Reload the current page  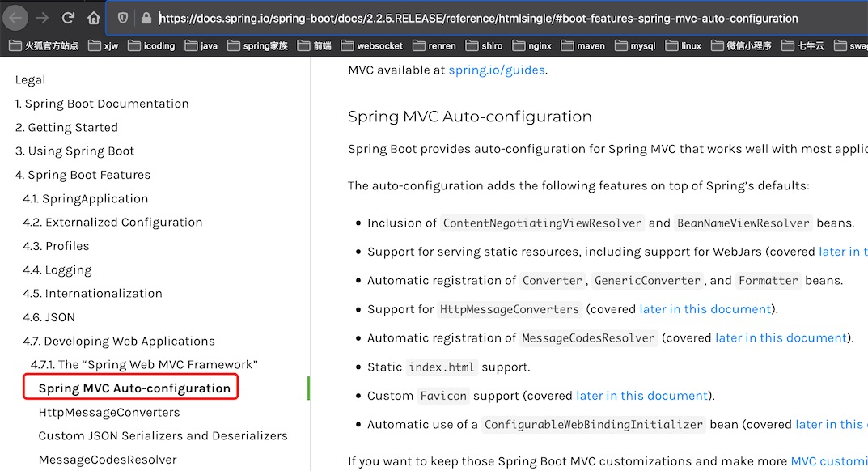point(69,18)
